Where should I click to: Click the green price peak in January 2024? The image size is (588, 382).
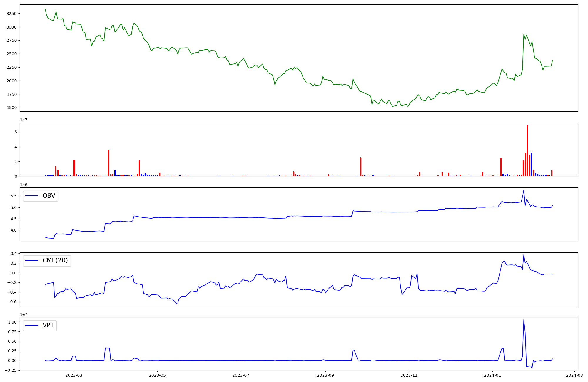(x=524, y=34)
